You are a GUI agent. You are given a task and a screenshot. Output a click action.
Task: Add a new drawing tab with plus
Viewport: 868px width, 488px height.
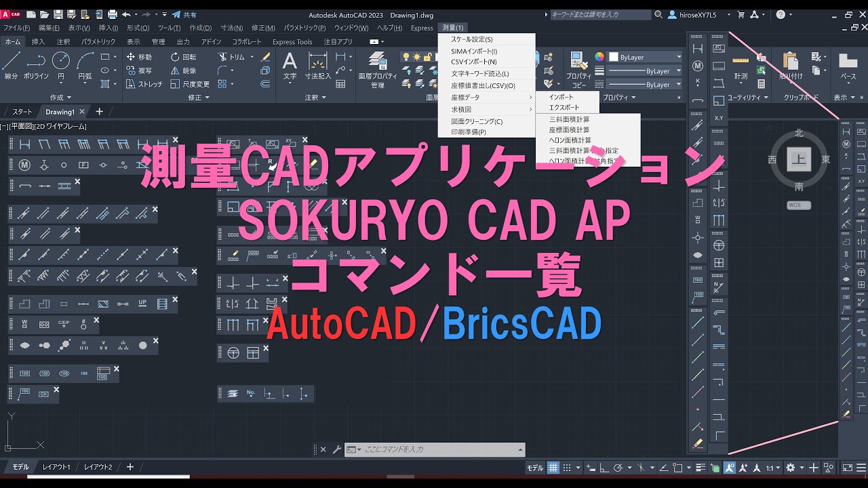100,111
